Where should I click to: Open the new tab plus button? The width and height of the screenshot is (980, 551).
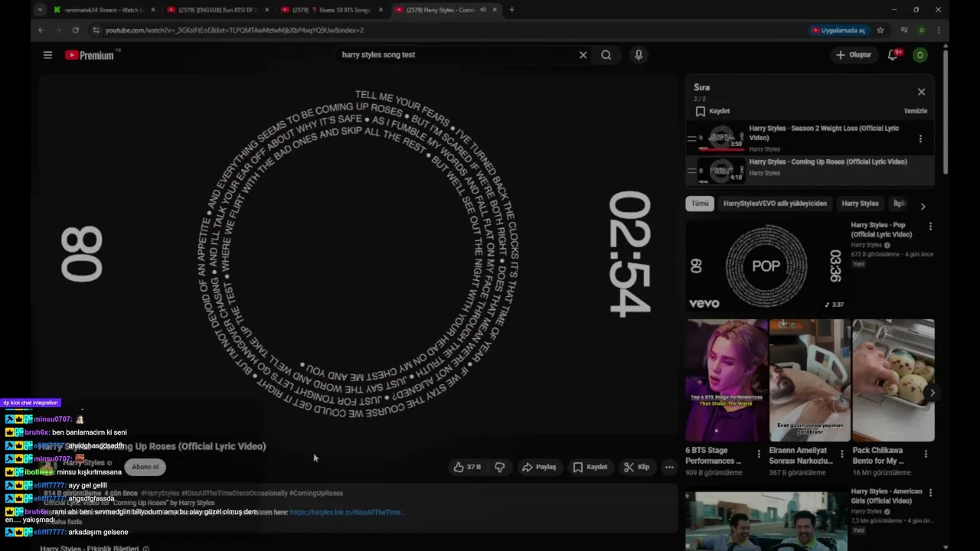click(x=511, y=10)
